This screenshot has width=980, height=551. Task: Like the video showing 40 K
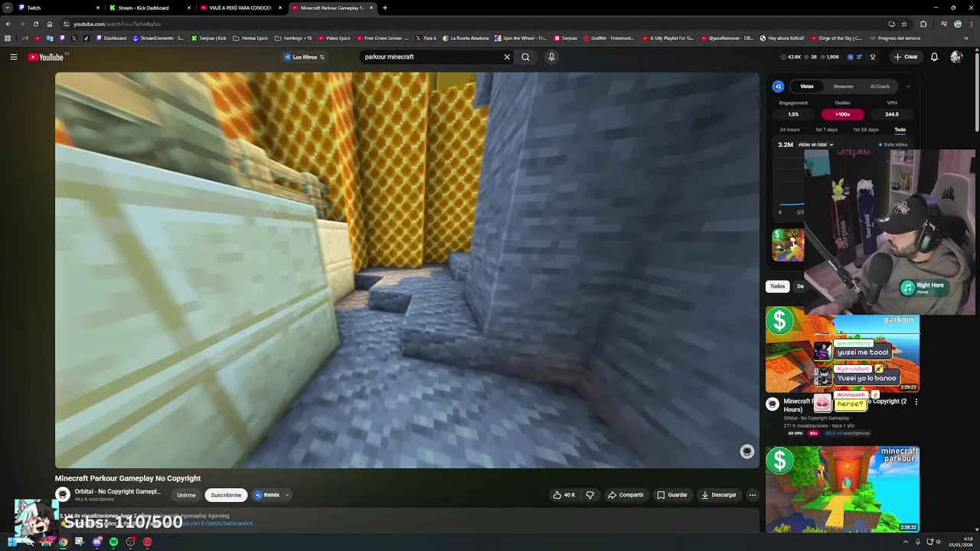pyautogui.click(x=564, y=495)
